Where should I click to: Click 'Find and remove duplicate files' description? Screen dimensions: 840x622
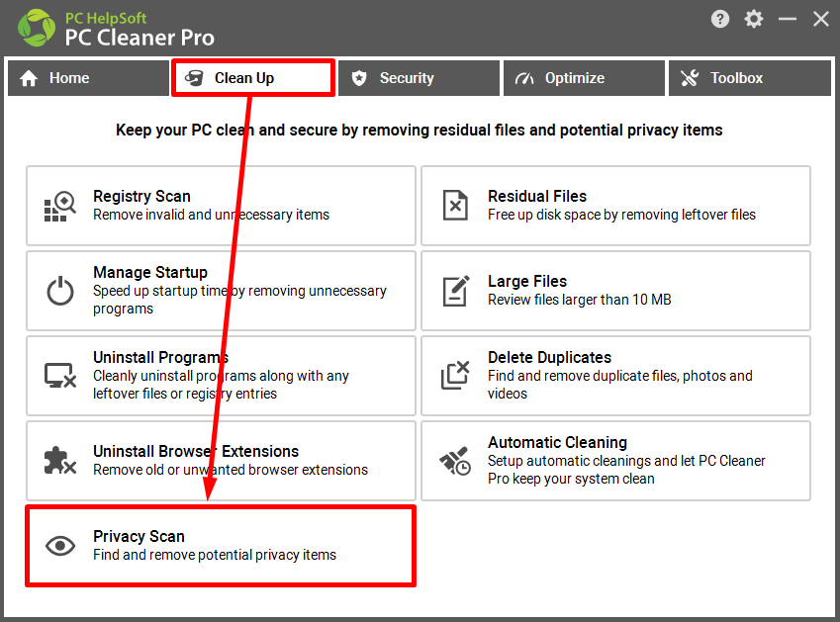click(x=619, y=385)
